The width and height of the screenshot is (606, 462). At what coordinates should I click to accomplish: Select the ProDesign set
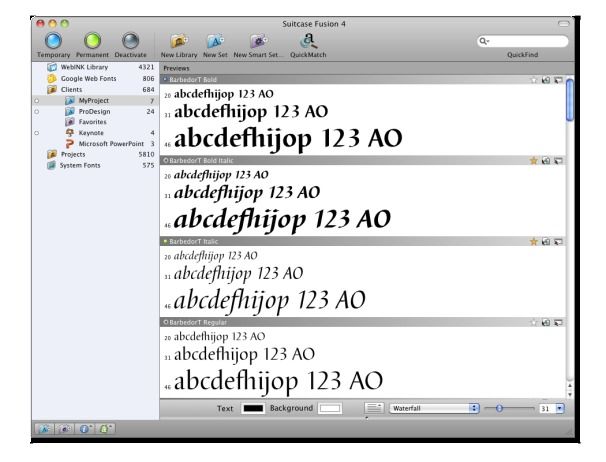(x=95, y=111)
